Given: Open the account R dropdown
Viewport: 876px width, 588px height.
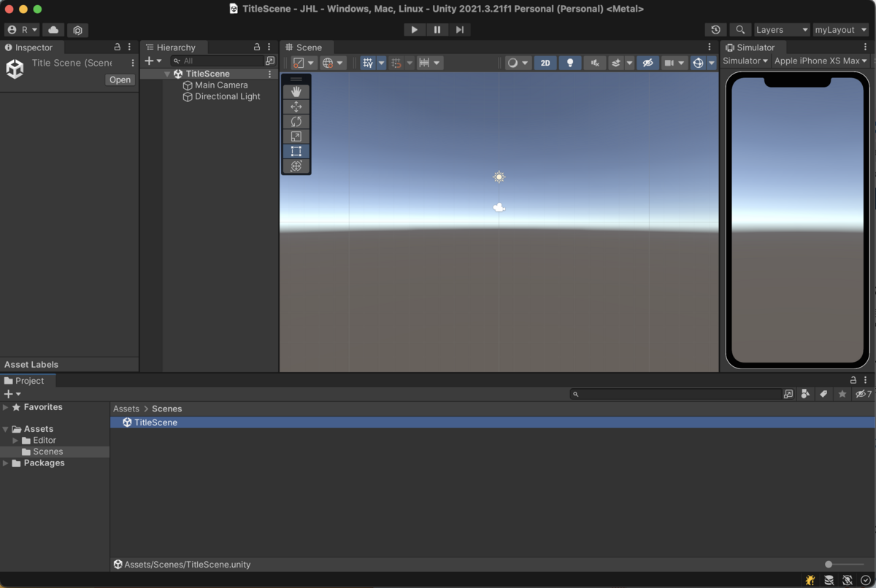Looking at the screenshot, I should tap(22, 30).
